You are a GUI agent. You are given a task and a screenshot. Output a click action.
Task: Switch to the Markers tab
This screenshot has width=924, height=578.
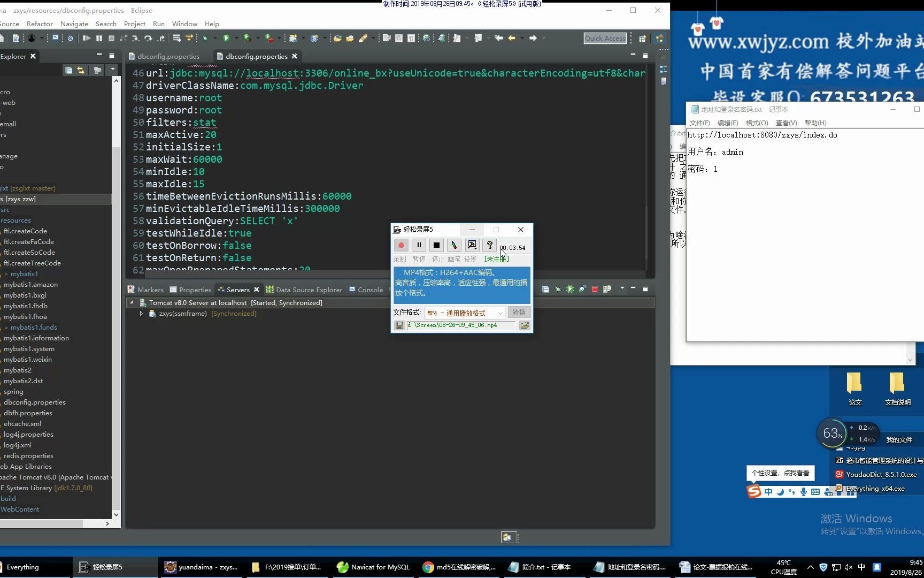(x=145, y=290)
